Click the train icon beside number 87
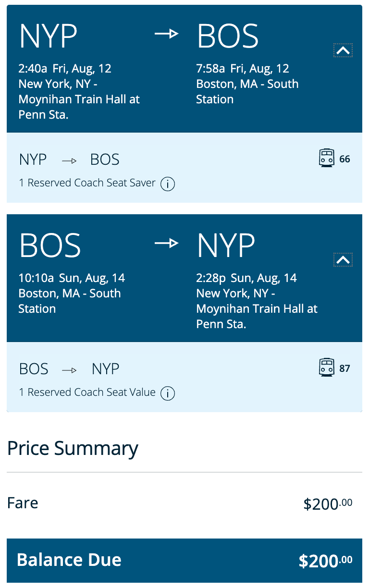 [x=327, y=367]
